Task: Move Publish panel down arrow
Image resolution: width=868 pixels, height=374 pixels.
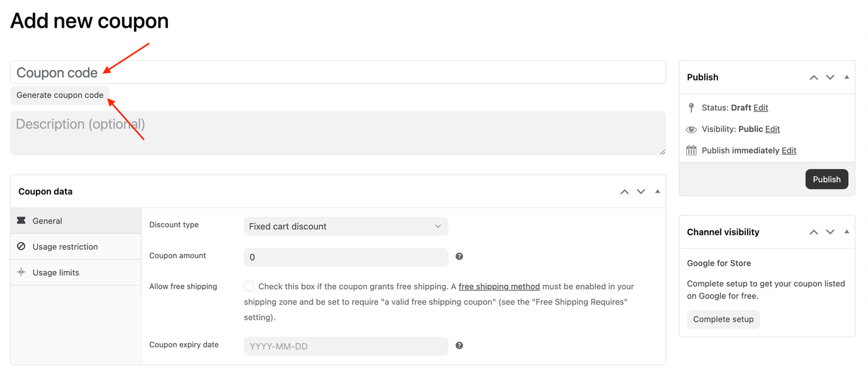Action: coord(830,77)
